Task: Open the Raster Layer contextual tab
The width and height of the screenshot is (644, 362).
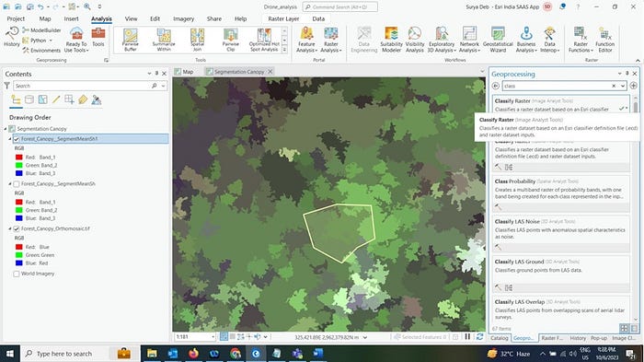Action: point(283,18)
